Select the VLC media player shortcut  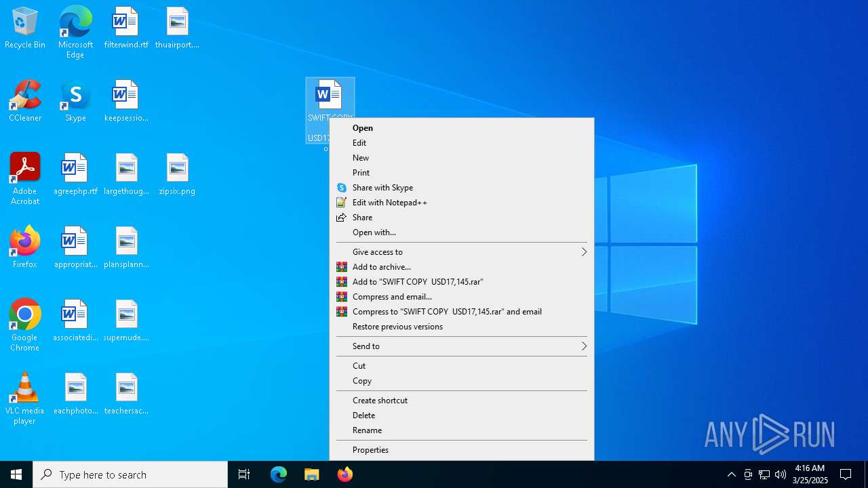coord(25,399)
